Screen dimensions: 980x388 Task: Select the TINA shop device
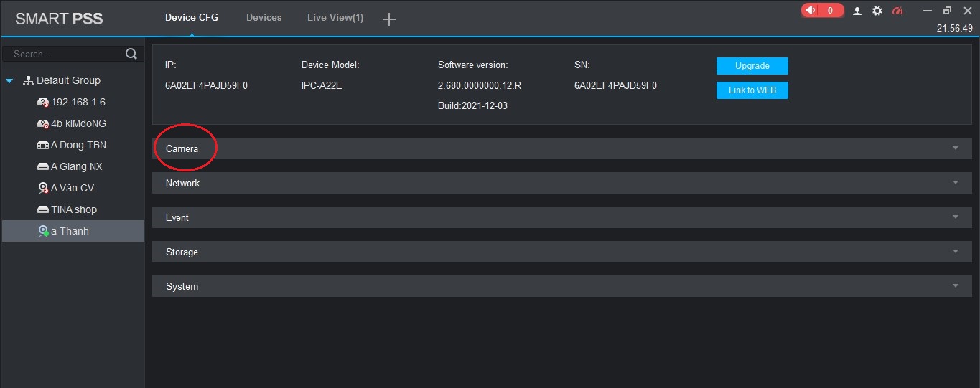pyautogui.click(x=73, y=209)
